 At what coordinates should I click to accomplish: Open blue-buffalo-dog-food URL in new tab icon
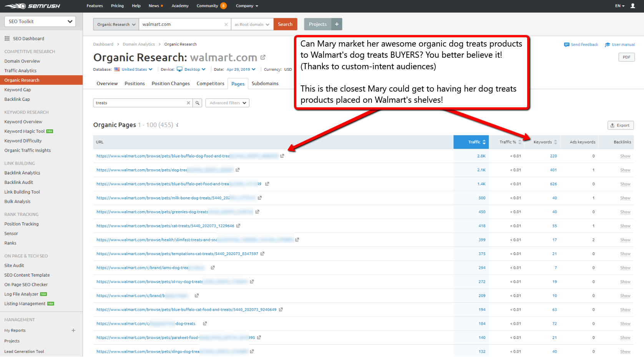point(282,156)
